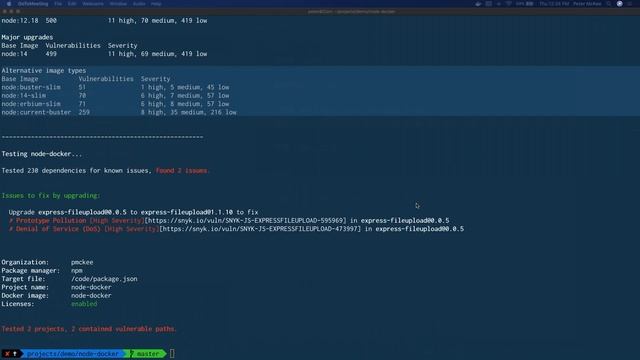Click the terminal cursor block
Viewport: 640px width, 360px height.
click(172, 353)
